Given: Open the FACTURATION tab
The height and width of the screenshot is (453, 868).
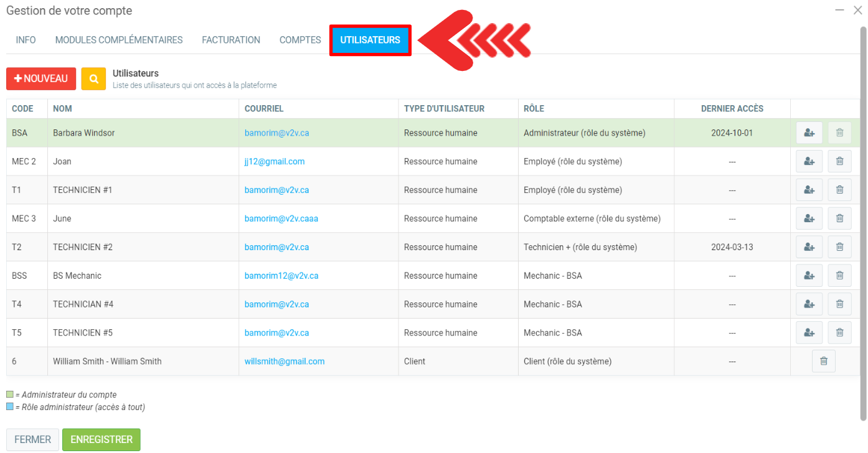Looking at the screenshot, I should [x=231, y=40].
